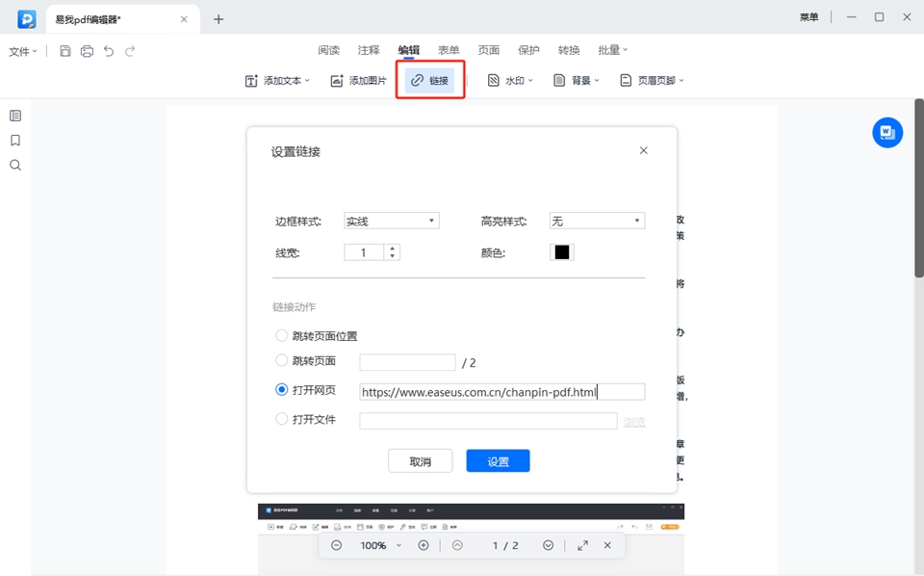The image size is (924, 576).
Task: Switch to the 阅读 tab
Action: pyautogui.click(x=329, y=50)
